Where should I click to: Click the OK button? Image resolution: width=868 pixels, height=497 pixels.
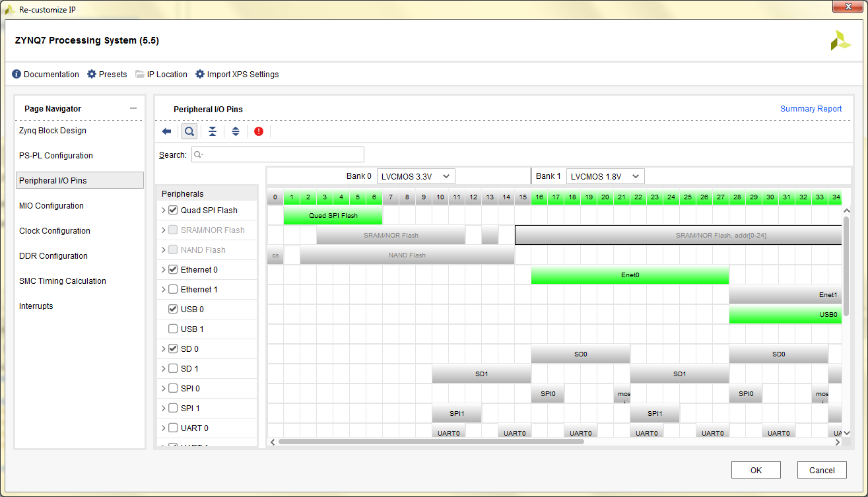(756, 470)
